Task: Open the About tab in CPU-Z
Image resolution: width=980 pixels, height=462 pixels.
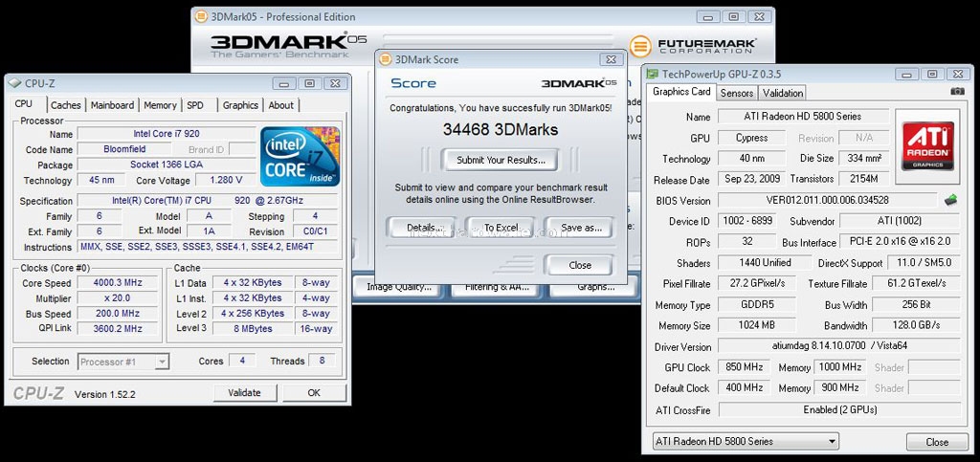Action: [280, 105]
